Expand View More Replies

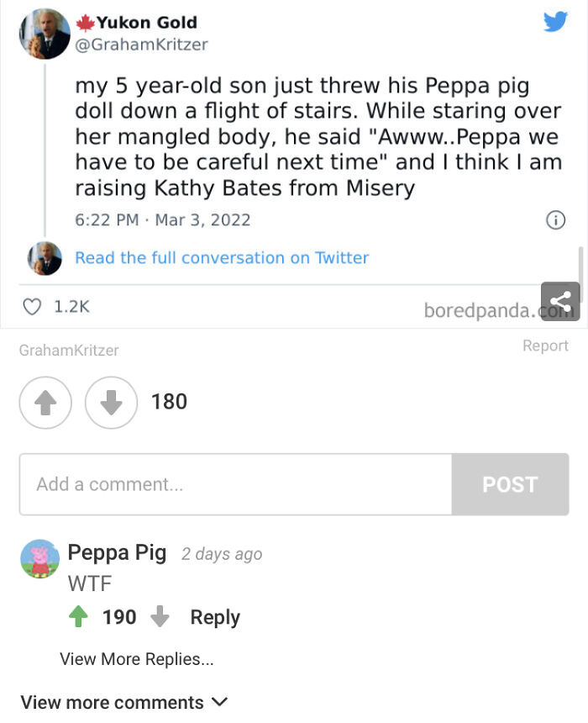pos(136,660)
